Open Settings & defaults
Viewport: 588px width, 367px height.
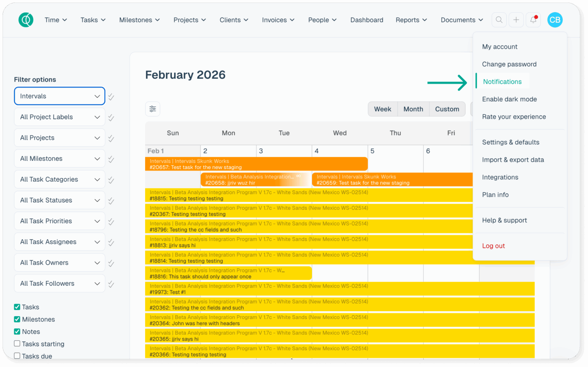tap(511, 142)
